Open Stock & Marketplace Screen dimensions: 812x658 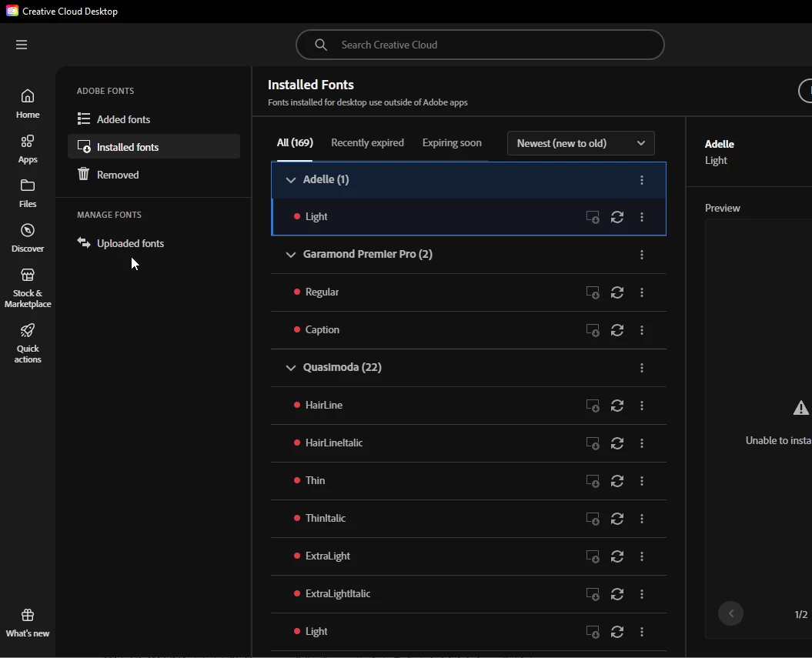[28, 289]
